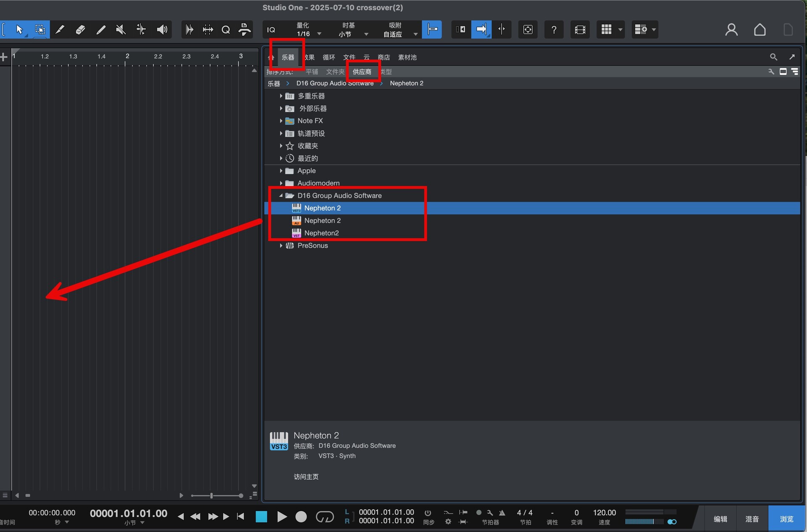Open the Start page home icon

coord(760,29)
